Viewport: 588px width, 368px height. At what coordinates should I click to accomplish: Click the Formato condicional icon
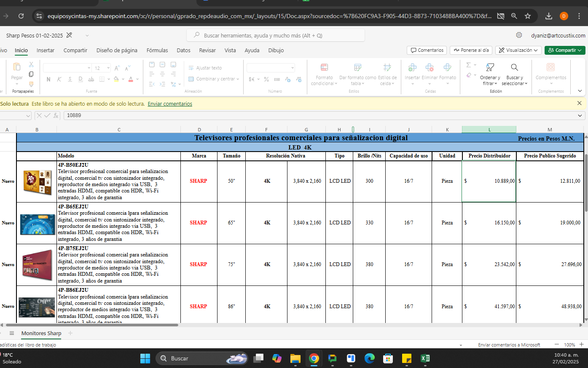[324, 67]
